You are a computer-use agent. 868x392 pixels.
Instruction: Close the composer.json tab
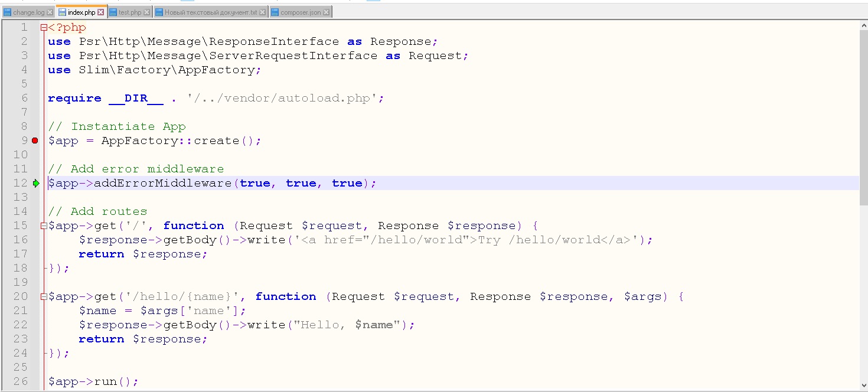click(326, 12)
